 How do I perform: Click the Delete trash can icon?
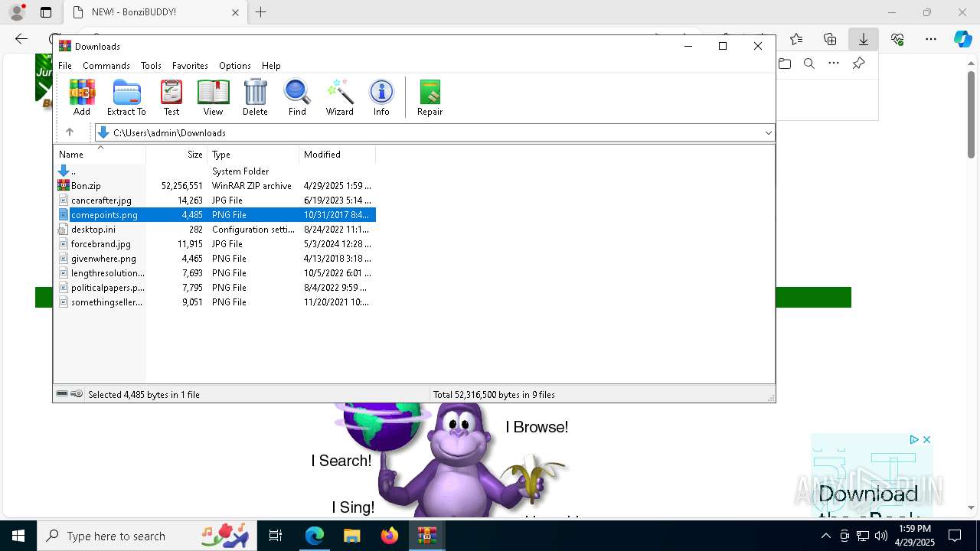tap(255, 97)
